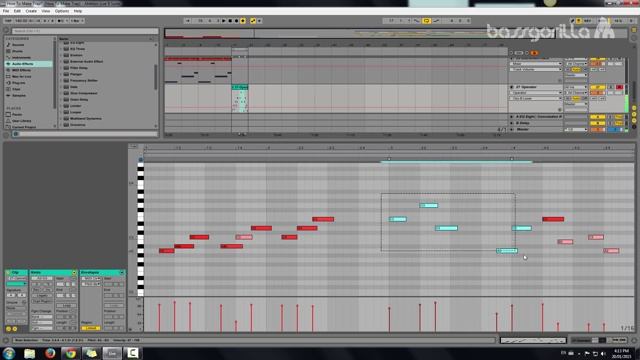Switch to Live in the taskbar
640x360 pixels.
click(x=112, y=353)
